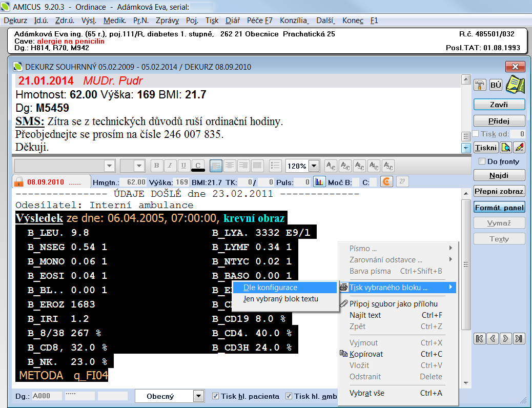Align text left

point(216,166)
